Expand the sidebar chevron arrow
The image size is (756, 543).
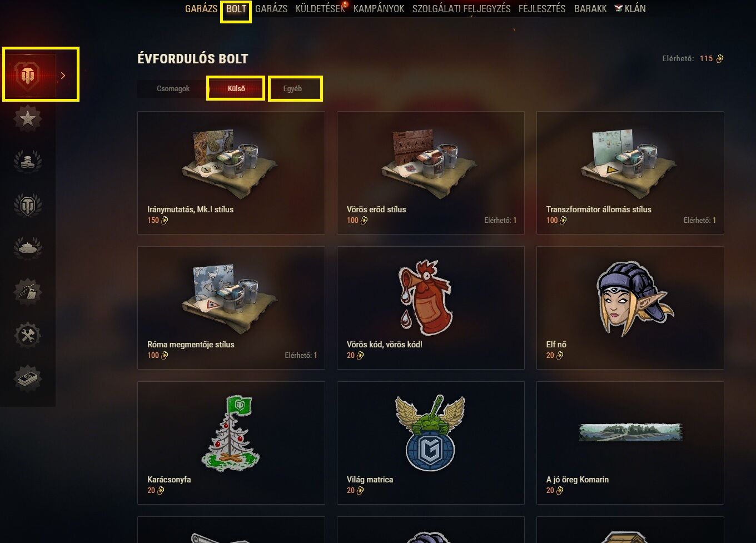(x=63, y=76)
